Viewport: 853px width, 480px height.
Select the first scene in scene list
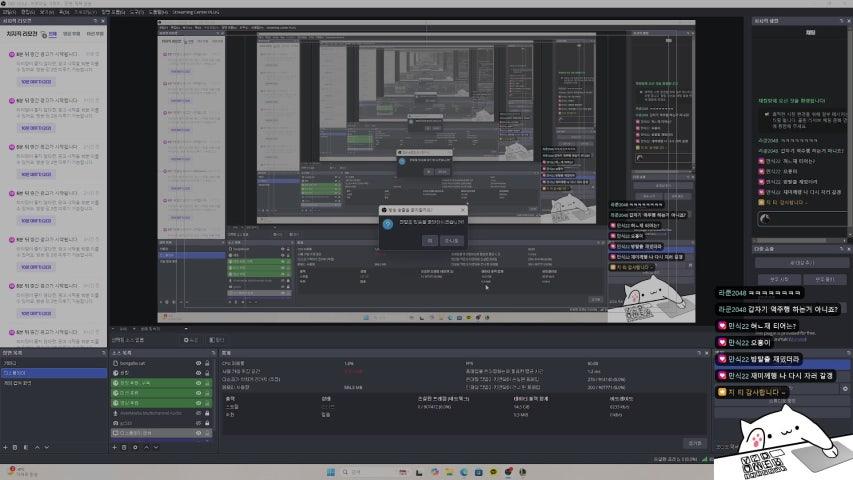tap(50, 363)
